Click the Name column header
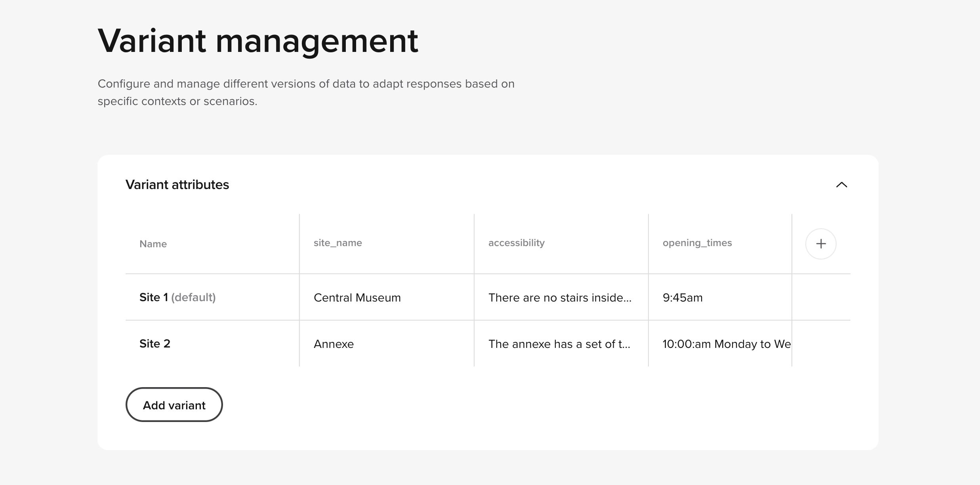 153,244
